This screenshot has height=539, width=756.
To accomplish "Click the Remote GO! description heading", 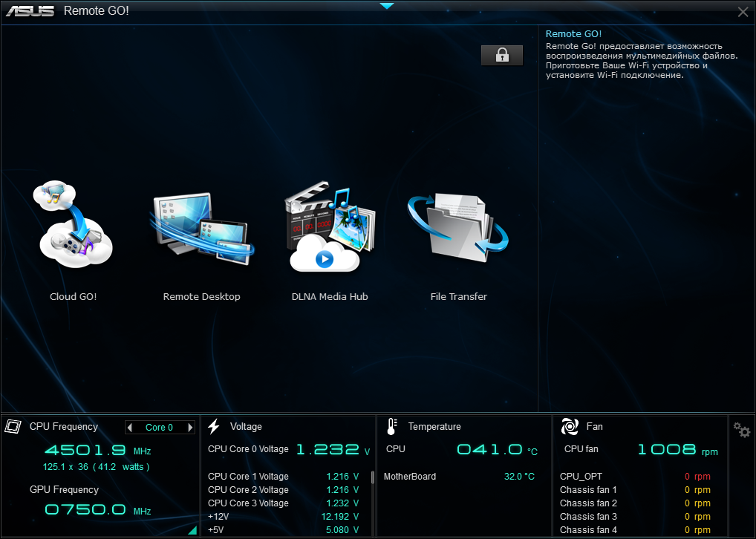I will 573,33.
